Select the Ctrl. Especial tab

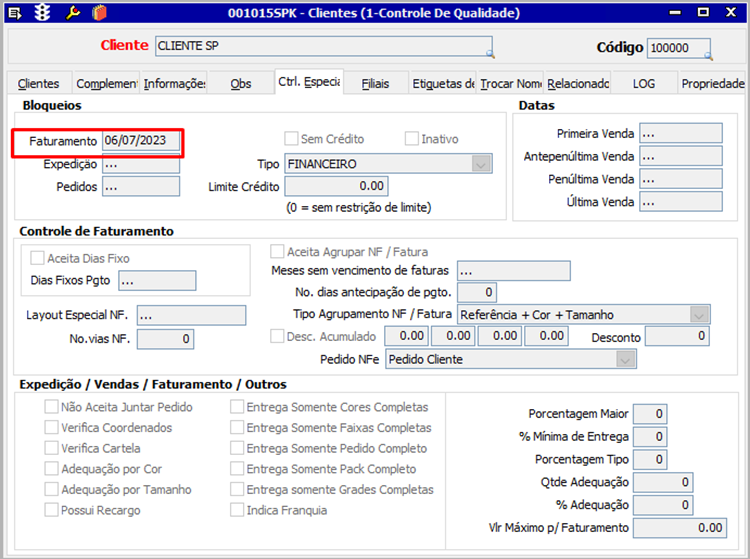point(309,82)
